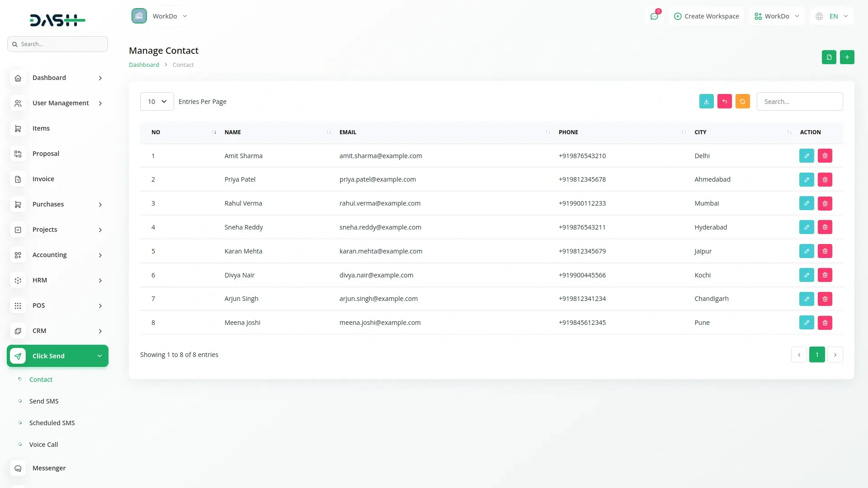Open Send SMS submenu item
The width and height of the screenshot is (868, 488).
pyautogui.click(x=44, y=401)
